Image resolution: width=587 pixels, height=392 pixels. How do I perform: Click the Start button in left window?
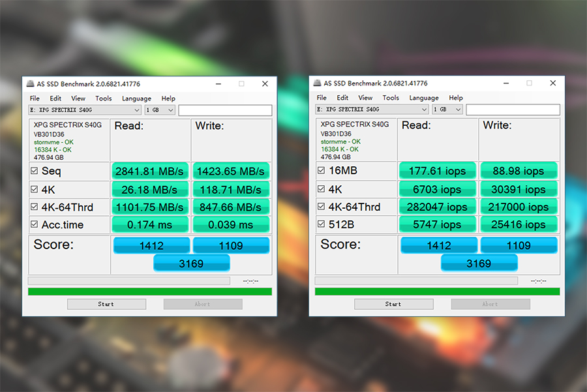tap(106, 304)
